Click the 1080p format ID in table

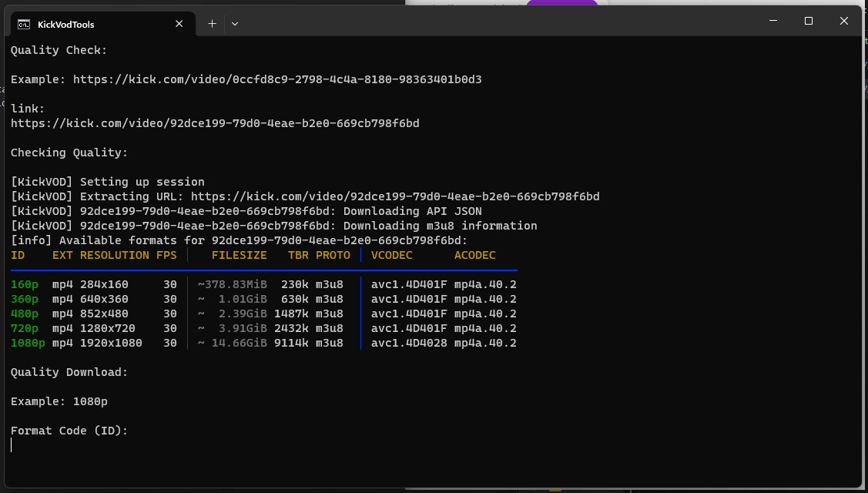click(28, 343)
